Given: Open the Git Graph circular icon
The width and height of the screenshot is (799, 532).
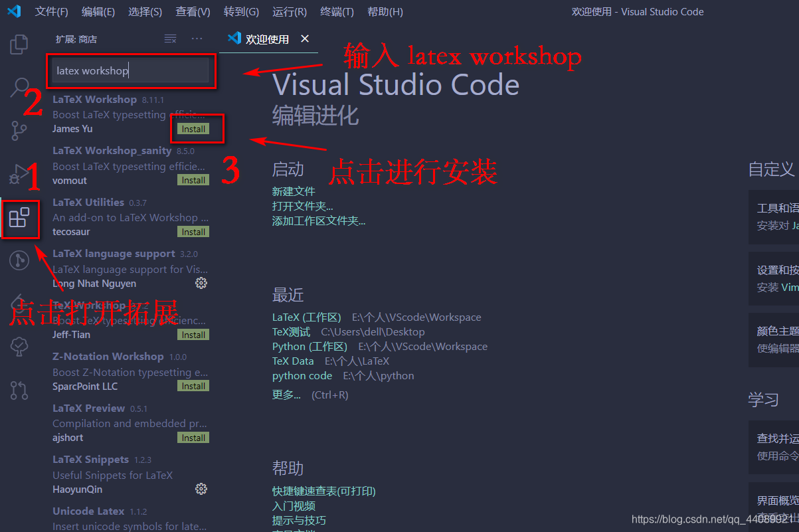Looking at the screenshot, I should (19, 260).
